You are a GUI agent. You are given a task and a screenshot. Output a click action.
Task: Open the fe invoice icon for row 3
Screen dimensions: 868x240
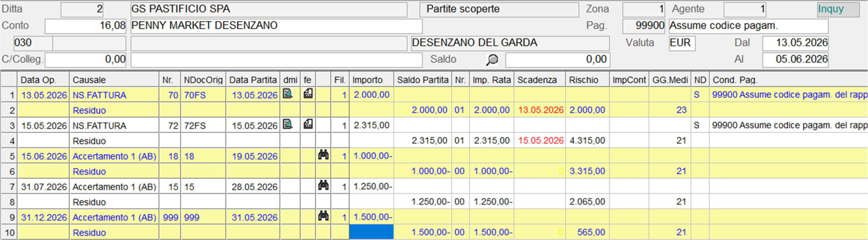308,125
